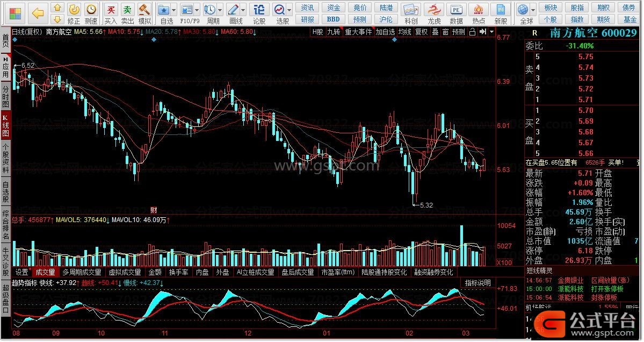Screen dimensions: 644x342
Task: Click the 板块 sectors button
Action: tap(551, 8)
